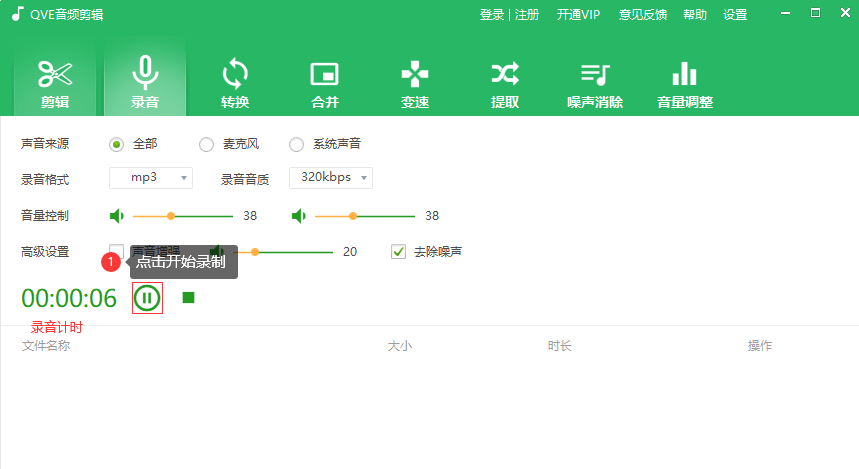Choose 系统声音 as the sound source
Image resolution: width=859 pixels, height=469 pixels.
coord(297,144)
